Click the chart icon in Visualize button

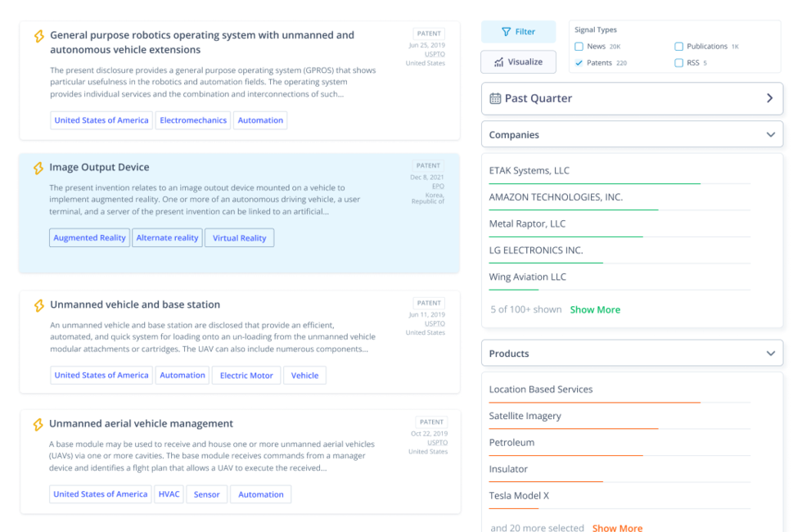(x=498, y=62)
